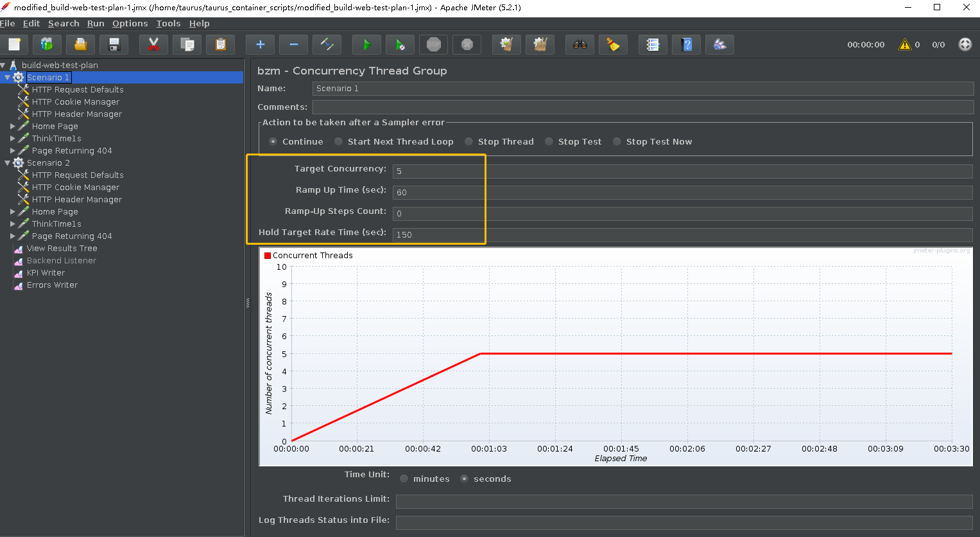Click Log Threads Status into File field
This screenshot has width=980, height=537.
point(684,522)
